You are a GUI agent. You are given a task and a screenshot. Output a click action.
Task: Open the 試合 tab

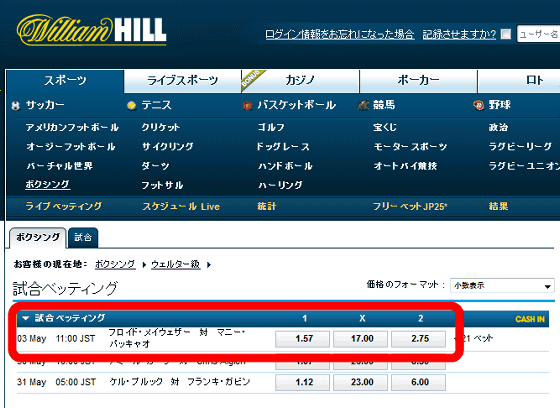pyautogui.click(x=83, y=237)
